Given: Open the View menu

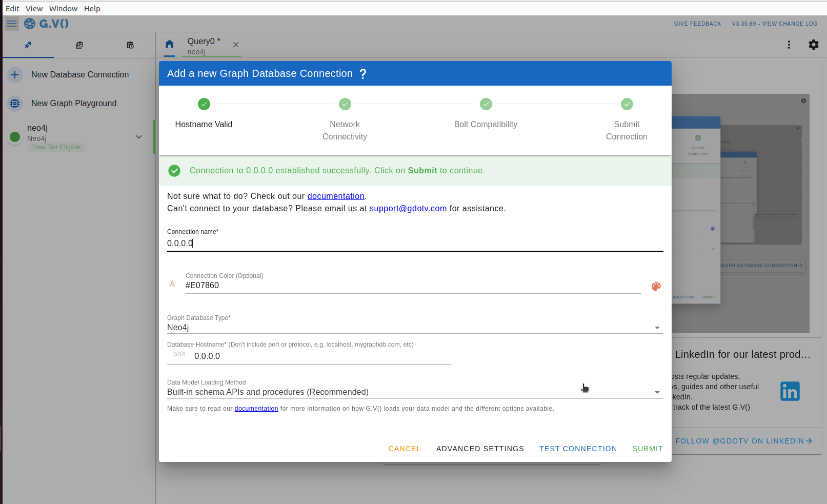Looking at the screenshot, I should pyautogui.click(x=34, y=9).
